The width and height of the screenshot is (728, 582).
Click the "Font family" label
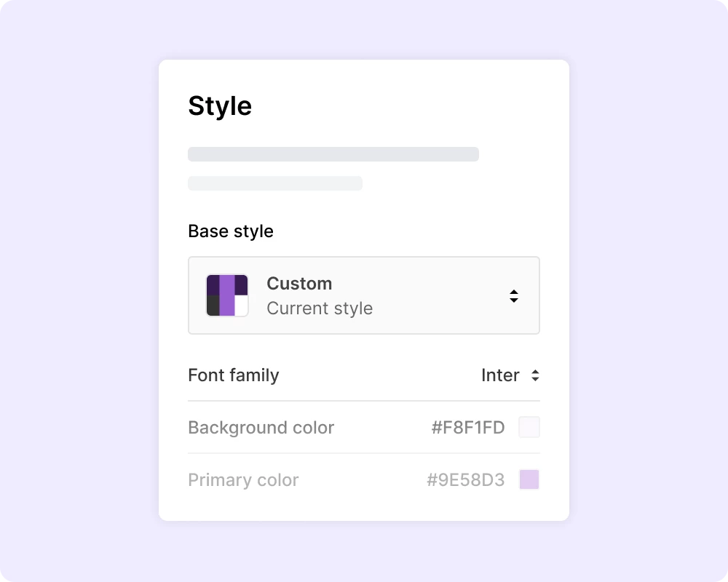pyautogui.click(x=233, y=375)
